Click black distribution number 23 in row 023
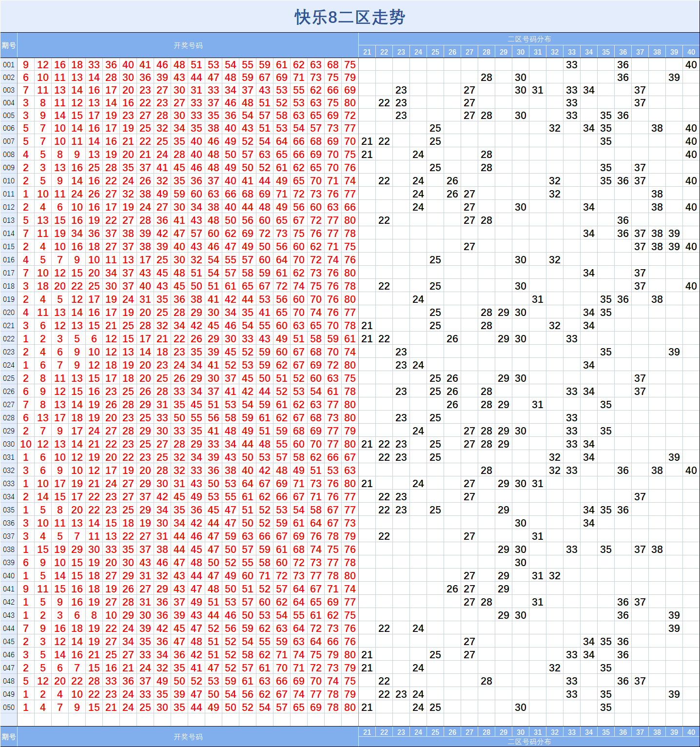Image resolution: width=700 pixels, height=747 pixels. click(401, 352)
